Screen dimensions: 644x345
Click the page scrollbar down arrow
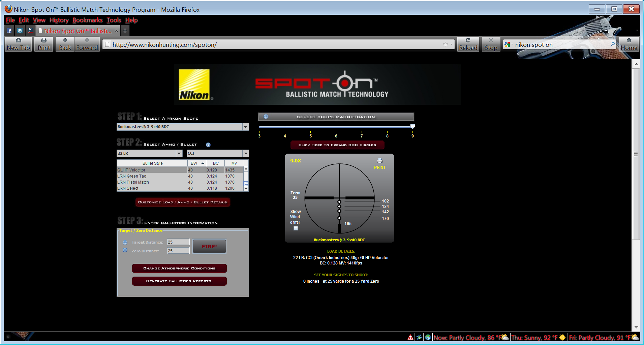(636, 327)
